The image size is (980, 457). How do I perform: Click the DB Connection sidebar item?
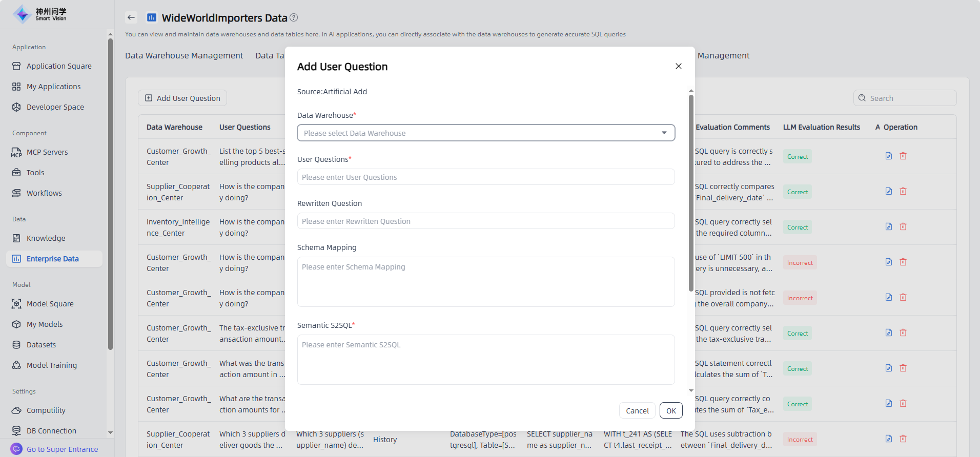click(x=51, y=431)
